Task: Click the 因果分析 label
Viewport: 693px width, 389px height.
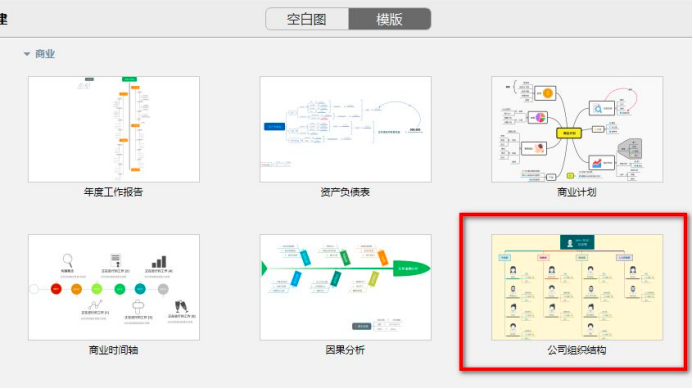Action: [x=345, y=350]
